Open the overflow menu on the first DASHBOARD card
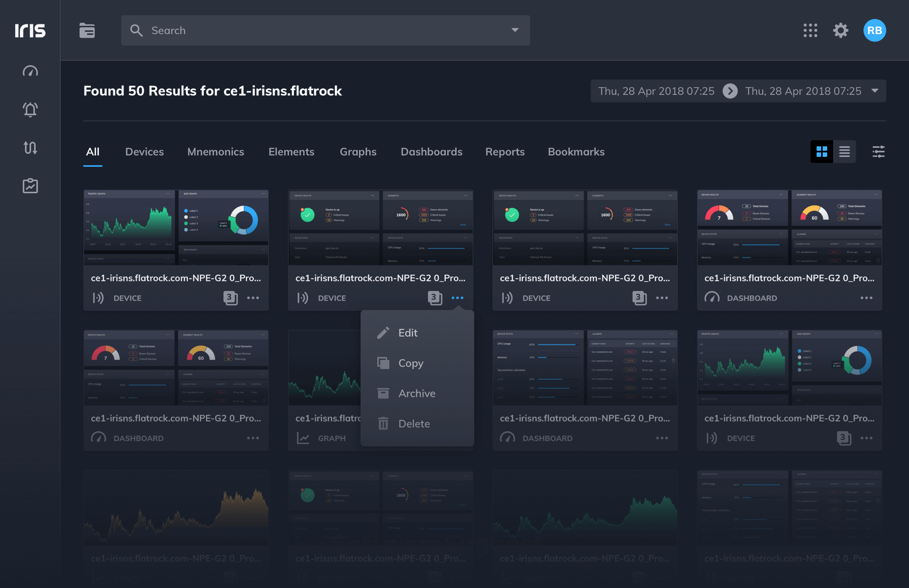Image resolution: width=909 pixels, height=588 pixels. click(x=866, y=298)
